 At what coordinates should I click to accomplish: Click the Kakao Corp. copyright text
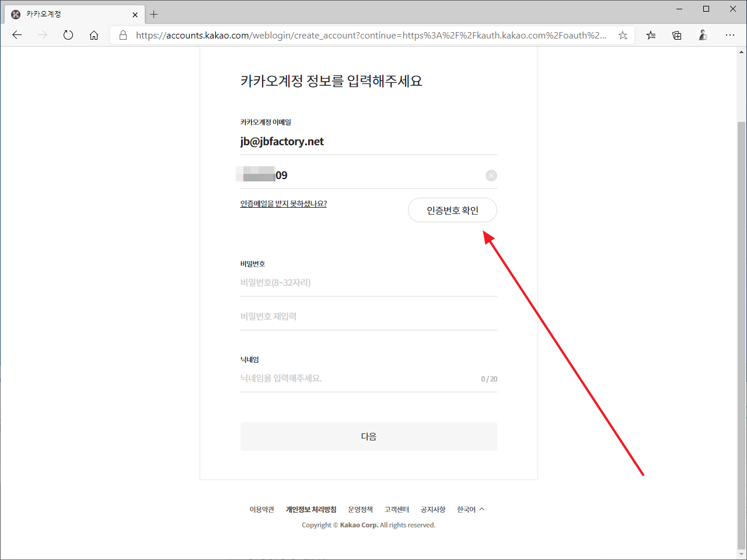pos(369,525)
